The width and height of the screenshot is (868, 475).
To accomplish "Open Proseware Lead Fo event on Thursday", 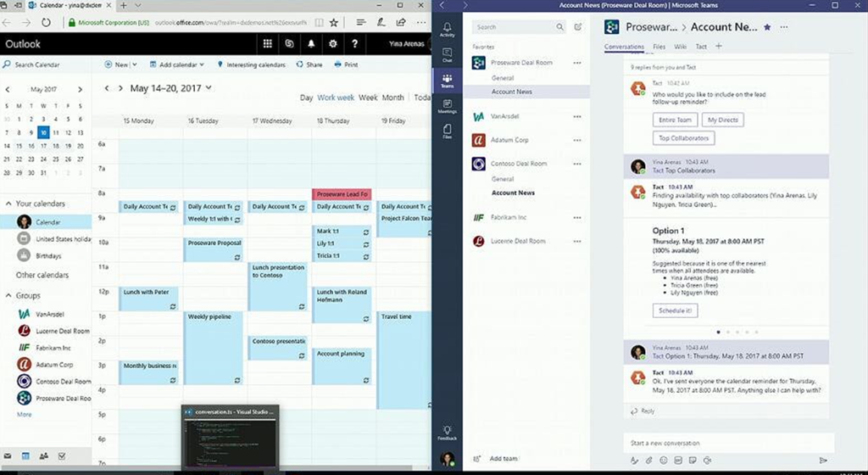I will (x=342, y=194).
